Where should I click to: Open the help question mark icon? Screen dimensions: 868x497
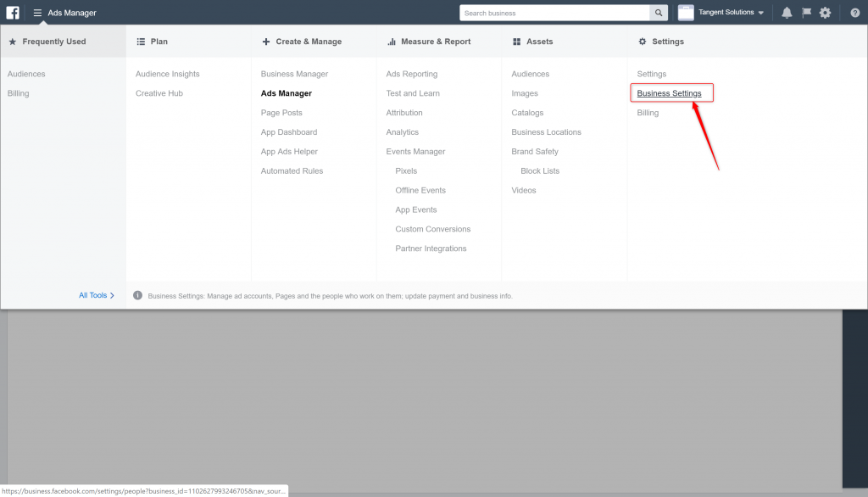pyautogui.click(x=854, y=13)
